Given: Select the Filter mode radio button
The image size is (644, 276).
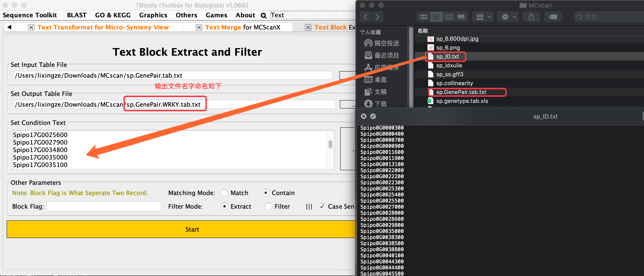Looking at the screenshot, I should tap(268, 206).
